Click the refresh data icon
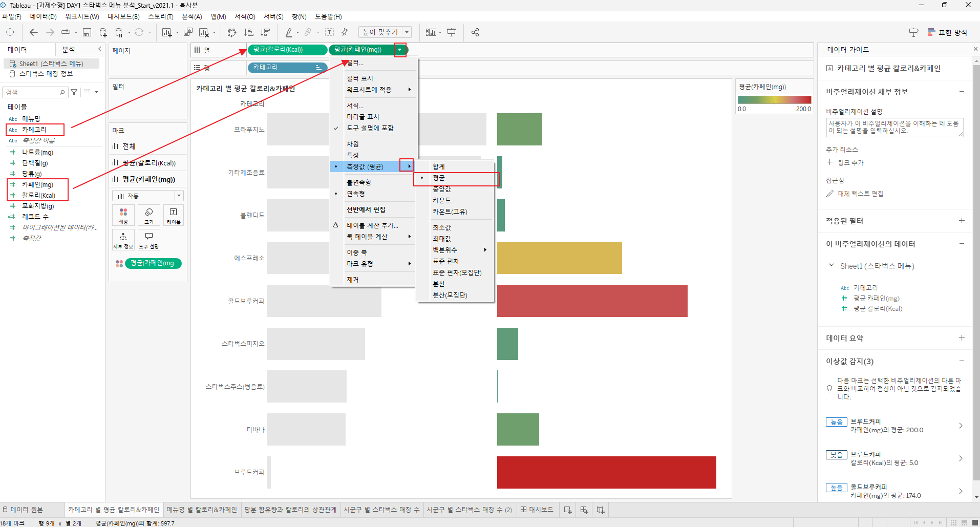980x527 pixels. (139, 32)
